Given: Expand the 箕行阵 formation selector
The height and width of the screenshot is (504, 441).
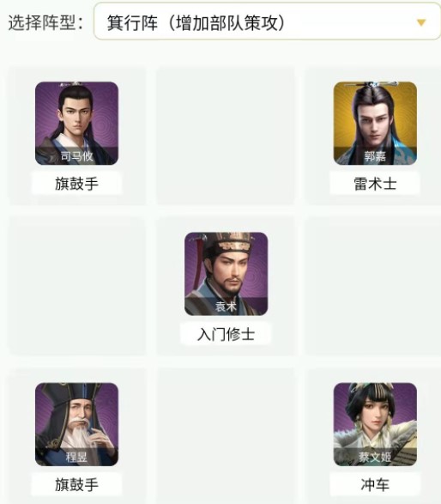Looking at the screenshot, I should pyautogui.click(x=267, y=21).
